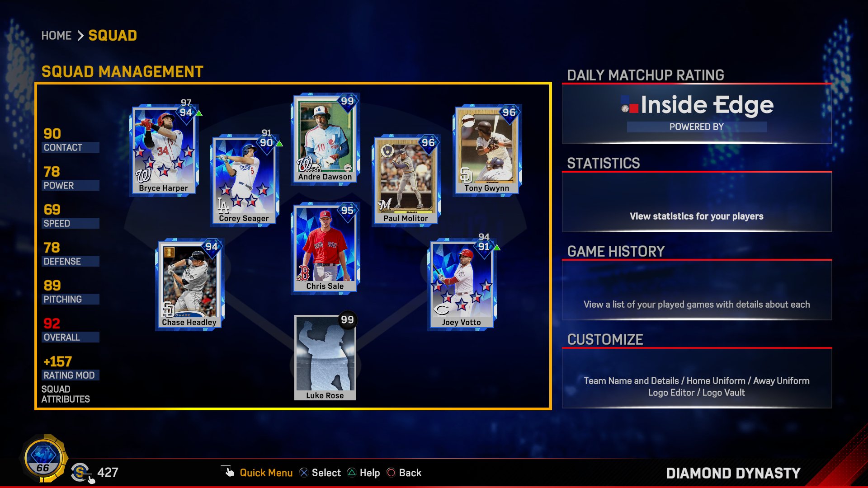
Task: Click Andre Dawson's 99 rating badge
Action: (x=347, y=101)
